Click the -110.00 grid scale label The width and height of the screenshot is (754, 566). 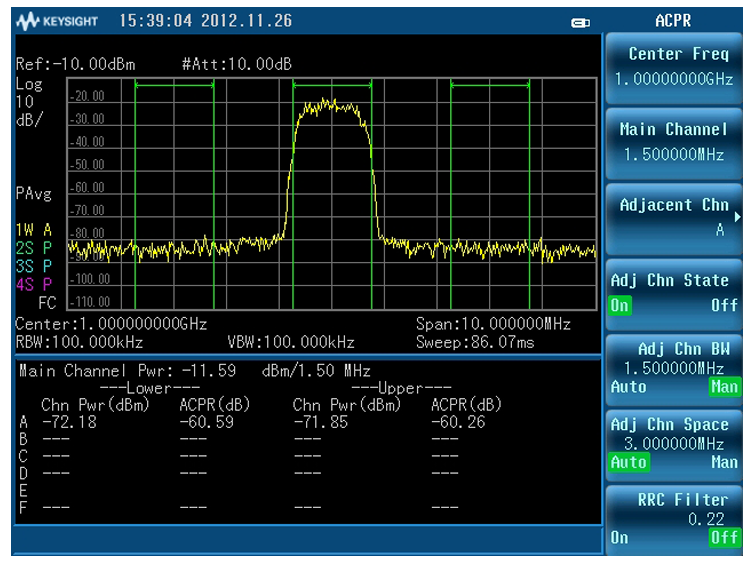click(x=90, y=302)
